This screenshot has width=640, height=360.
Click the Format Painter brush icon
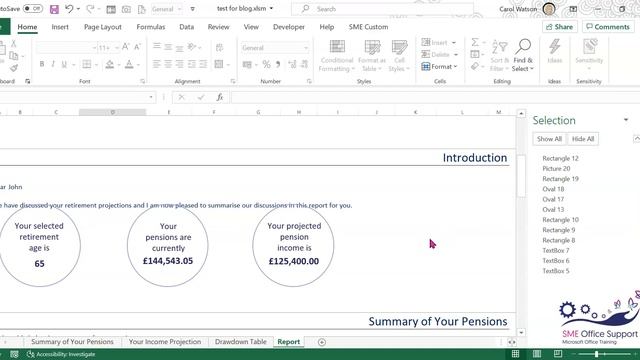(13, 68)
